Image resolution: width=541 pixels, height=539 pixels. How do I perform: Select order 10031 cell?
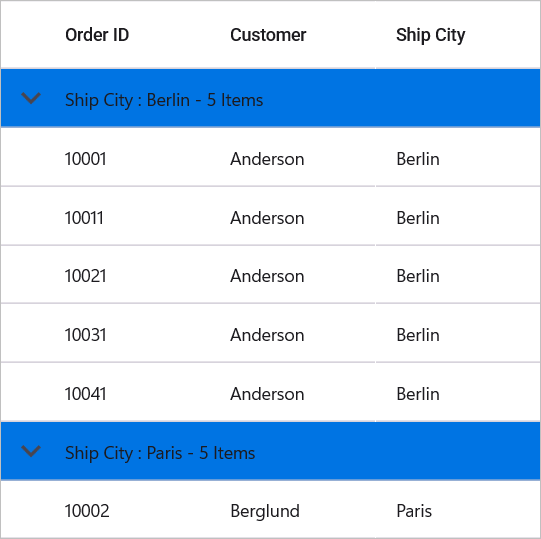[85, 335]
